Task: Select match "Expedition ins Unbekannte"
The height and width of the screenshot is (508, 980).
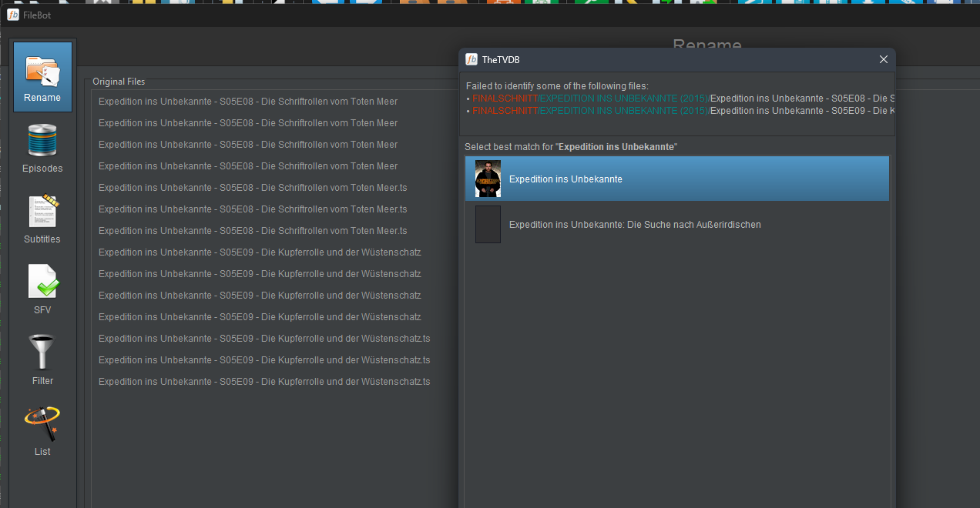Action: click(677, 179)
